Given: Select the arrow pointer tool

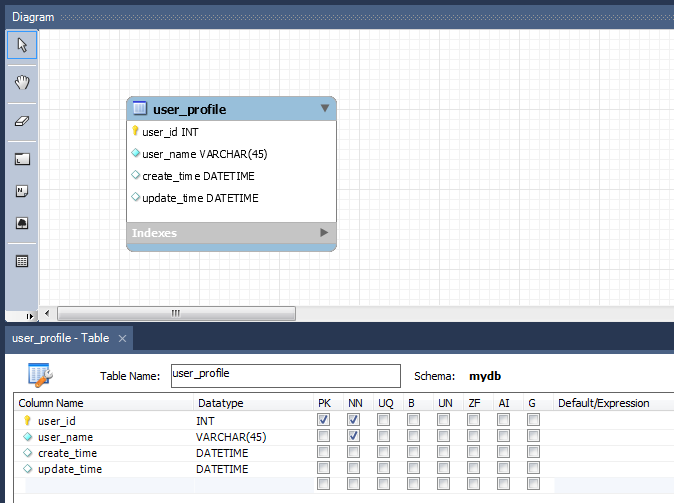Looking at the screenshot, I should (22, 44).
